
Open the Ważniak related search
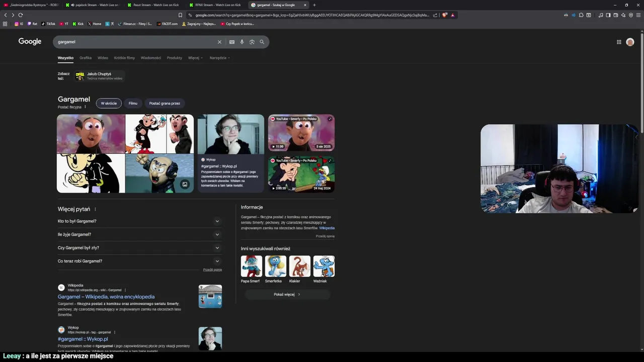click(324, 269)
